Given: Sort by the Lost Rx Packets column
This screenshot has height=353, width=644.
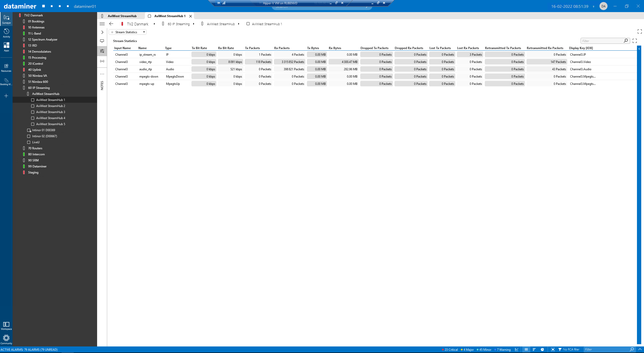Looking at the screenshot, I should click(x=468, y=48).
